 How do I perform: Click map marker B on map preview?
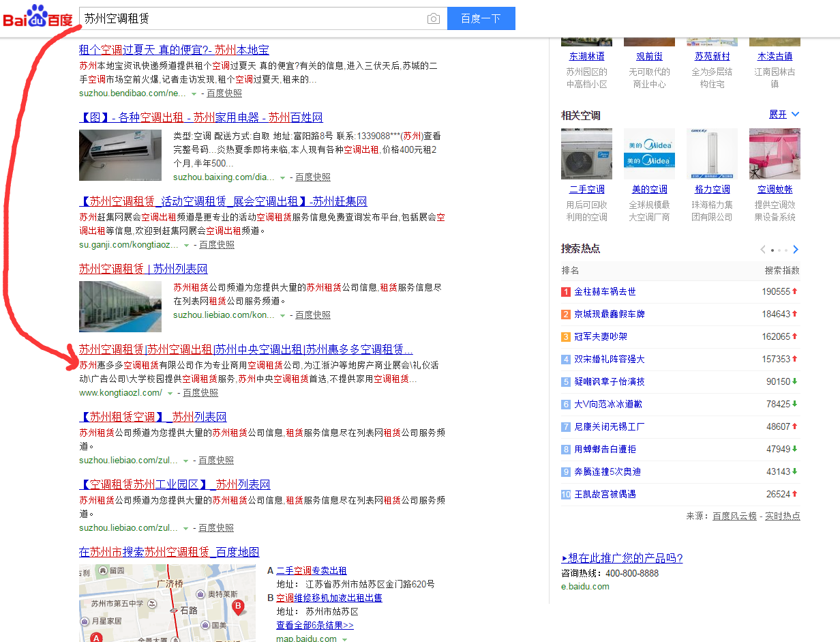238,606
